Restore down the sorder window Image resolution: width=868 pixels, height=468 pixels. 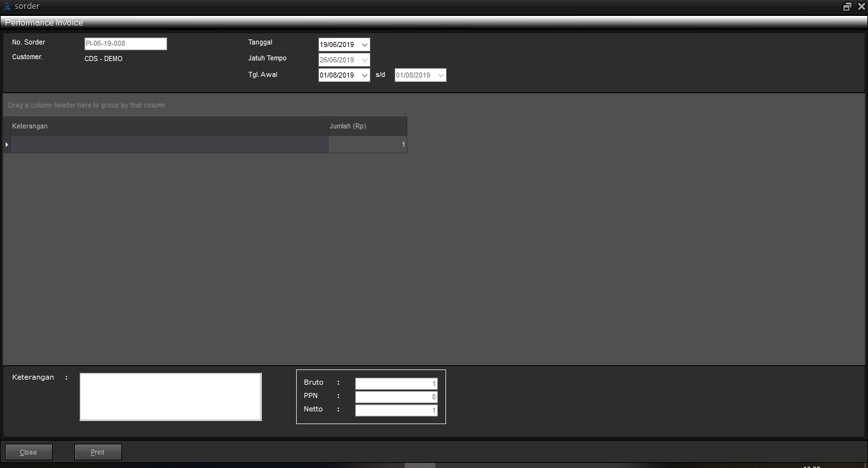(847, 6)
